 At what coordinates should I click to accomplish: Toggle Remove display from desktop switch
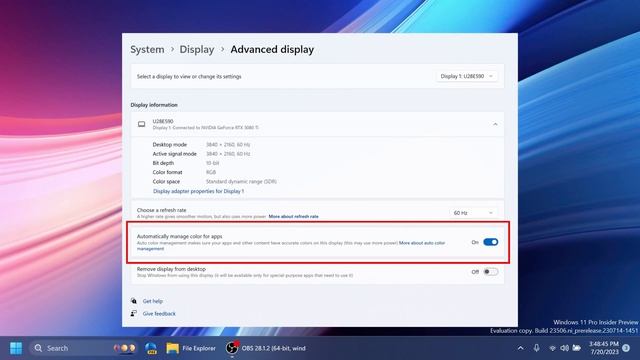(x=491, y=272)
